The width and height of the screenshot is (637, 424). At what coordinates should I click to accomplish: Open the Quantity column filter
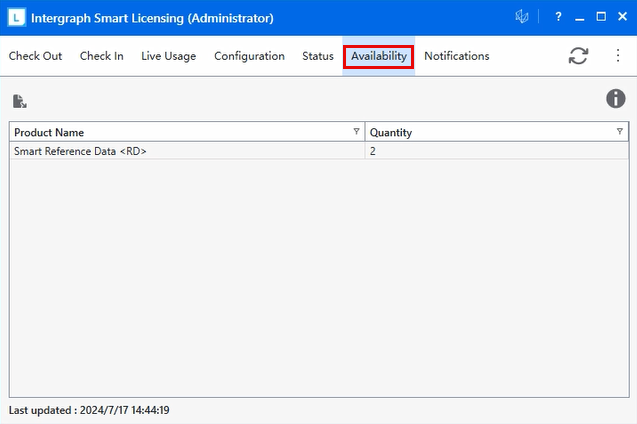[620, 132]
